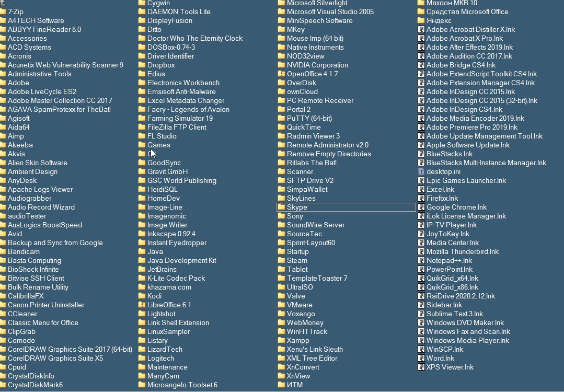The image size is (564, 392).
Task: Click the shortcut icon beside Excel.lnk
Action: 421,190
